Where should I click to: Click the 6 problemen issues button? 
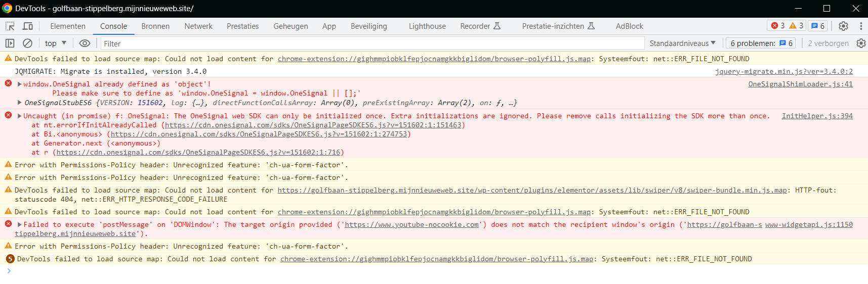click(x=761, y=43)
